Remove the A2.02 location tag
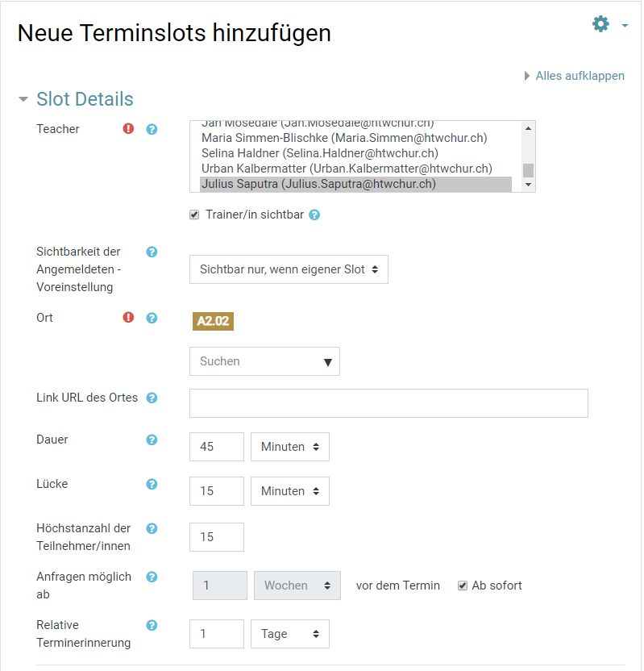This screenshot has height=671, width=644. point(213,321)
